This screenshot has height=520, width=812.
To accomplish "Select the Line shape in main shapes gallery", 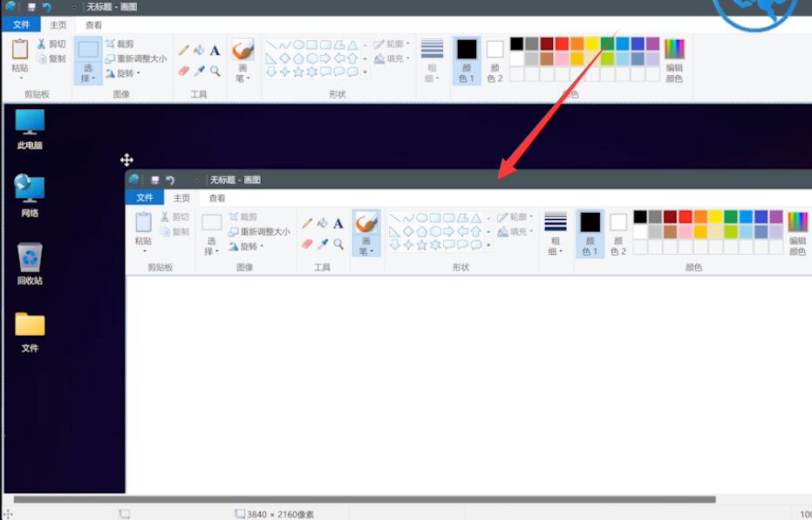I will 271,45.
